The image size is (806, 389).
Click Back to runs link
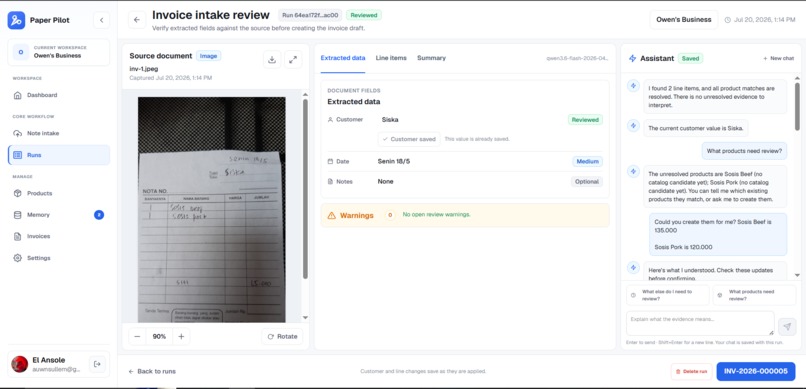(x=152, y=371)
